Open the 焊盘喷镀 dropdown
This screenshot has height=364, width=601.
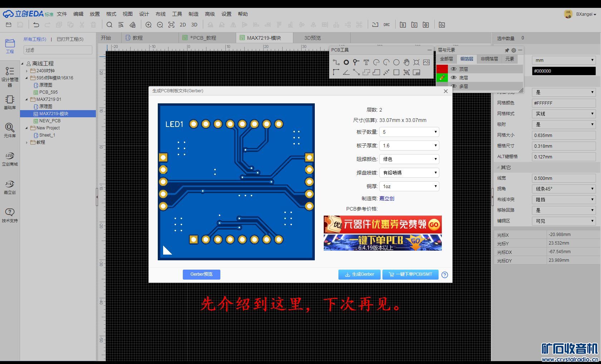tap(409, 173)
